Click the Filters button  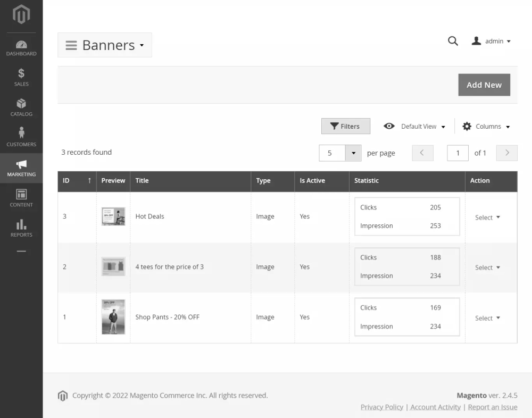pos(345,127)
